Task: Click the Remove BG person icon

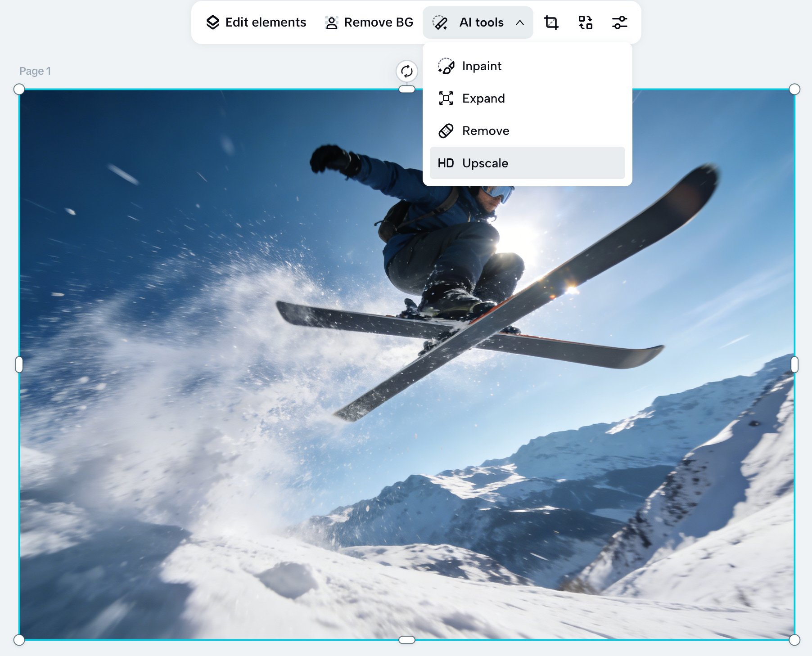Action: [x=331, y=22]
